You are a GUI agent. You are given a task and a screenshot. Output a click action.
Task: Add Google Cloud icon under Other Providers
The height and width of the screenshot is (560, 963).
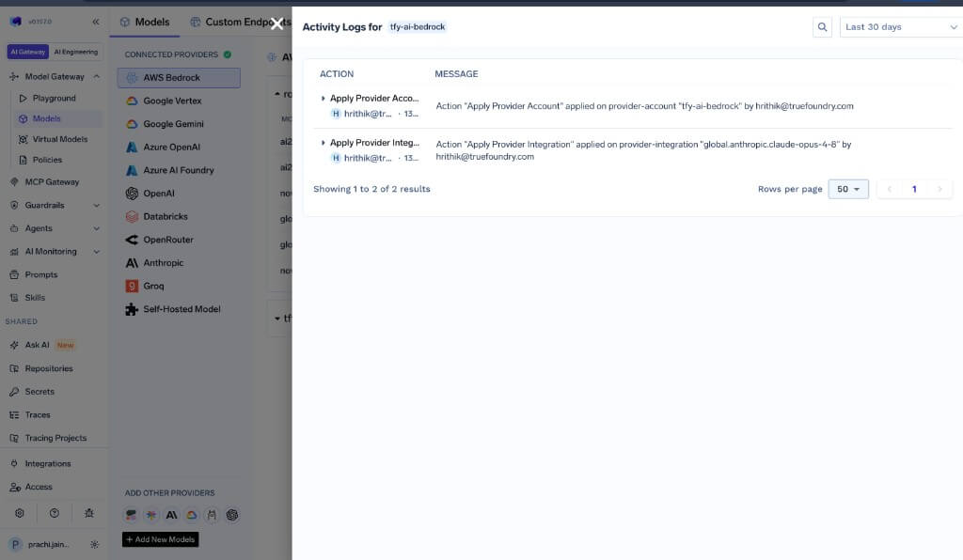point(192,515)
